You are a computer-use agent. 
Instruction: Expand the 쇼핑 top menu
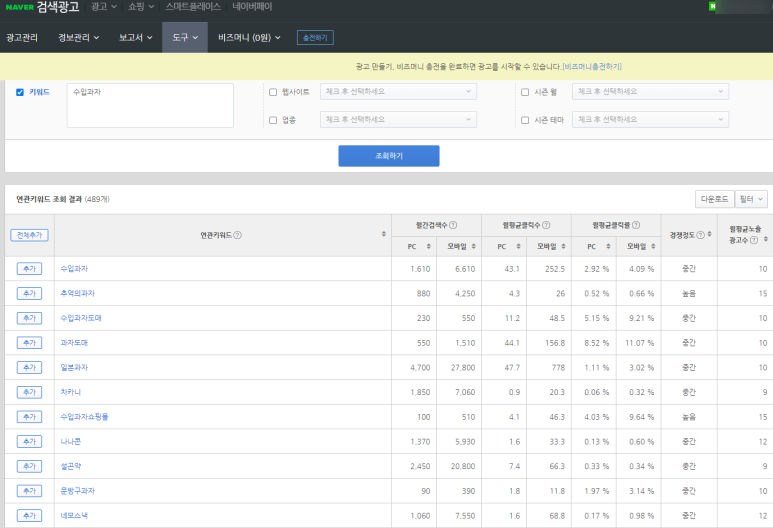click(x=141, y=6)
